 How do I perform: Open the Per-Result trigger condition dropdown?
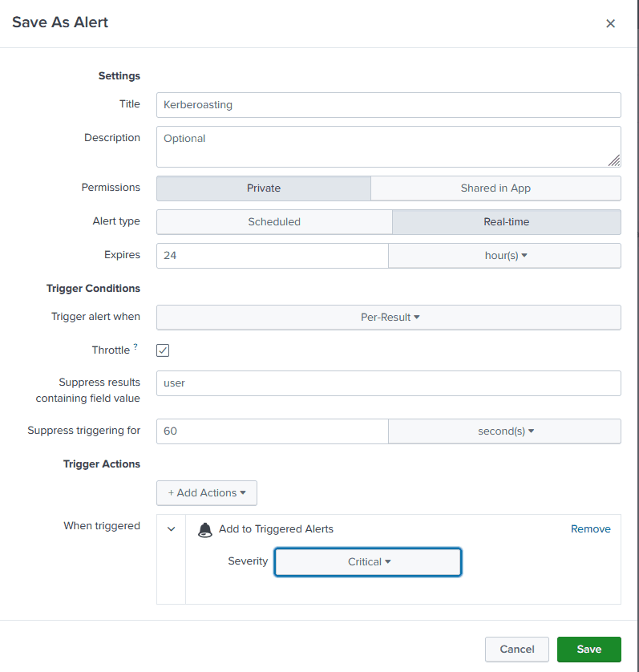point(389,318)
